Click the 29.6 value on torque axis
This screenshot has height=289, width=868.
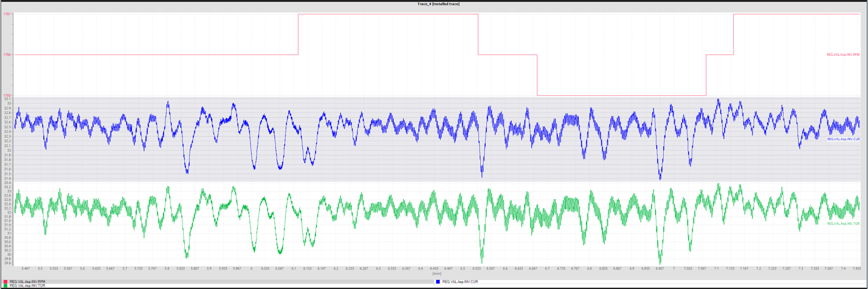[7, 263]
